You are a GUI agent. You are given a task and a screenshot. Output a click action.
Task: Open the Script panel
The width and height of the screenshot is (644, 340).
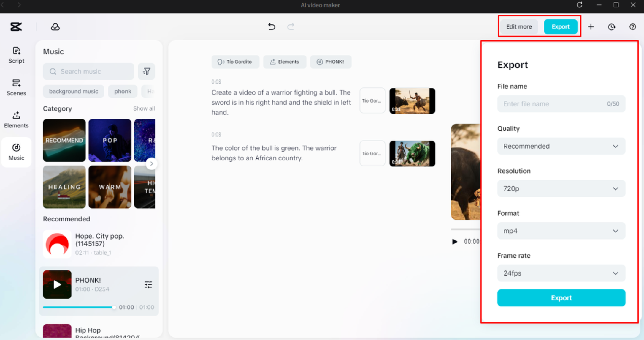16,55
